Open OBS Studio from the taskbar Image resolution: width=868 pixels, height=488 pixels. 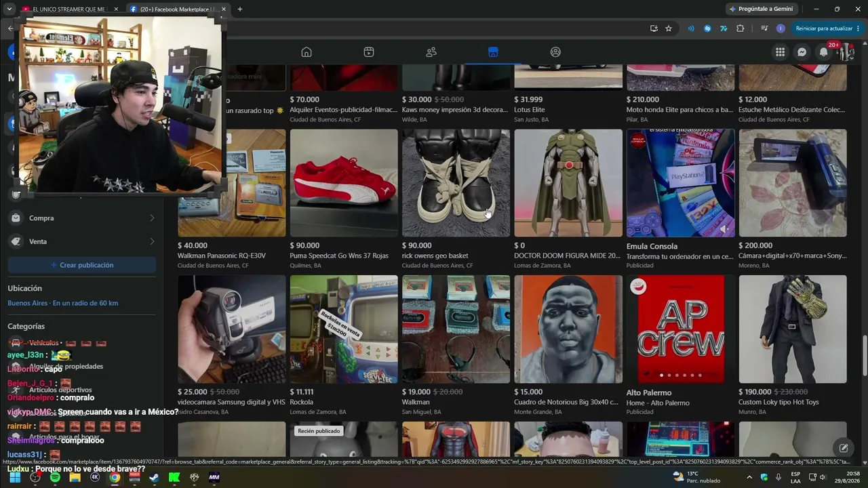[35, 477]
